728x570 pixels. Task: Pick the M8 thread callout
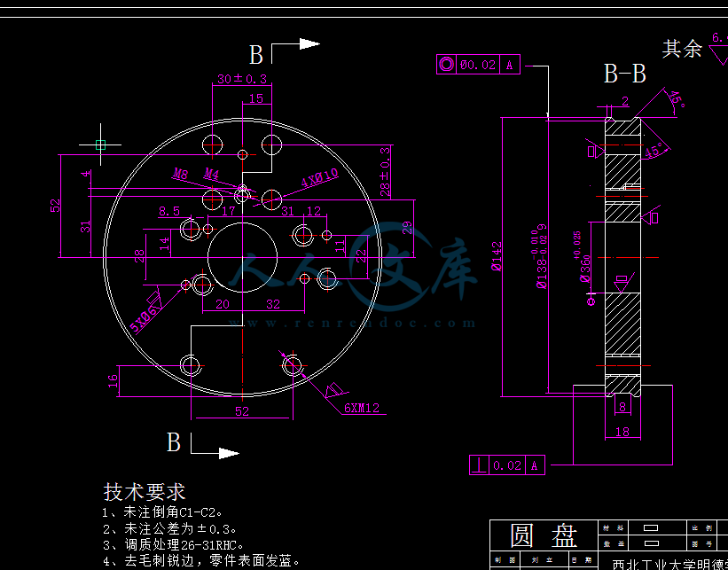[x=181, y=174]
